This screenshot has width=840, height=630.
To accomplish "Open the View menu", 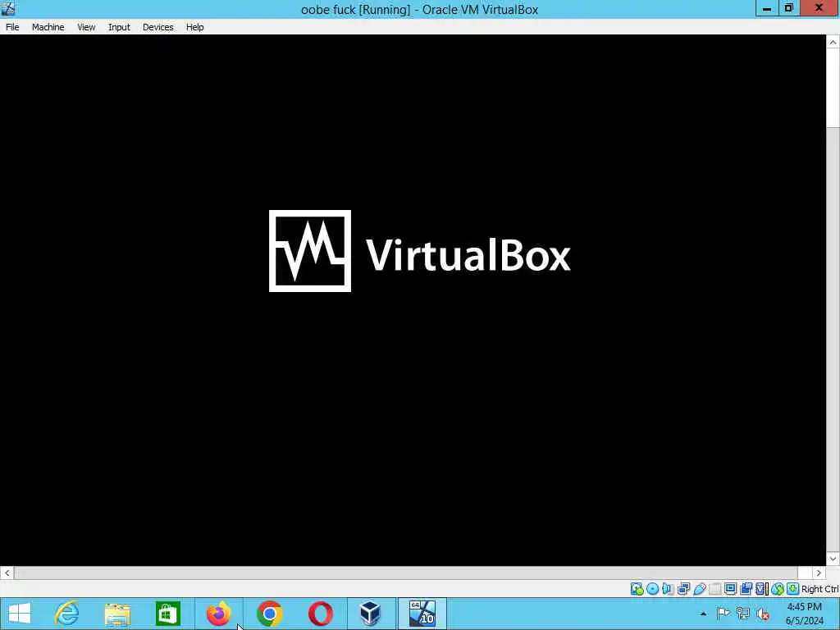I will point(85,27).
